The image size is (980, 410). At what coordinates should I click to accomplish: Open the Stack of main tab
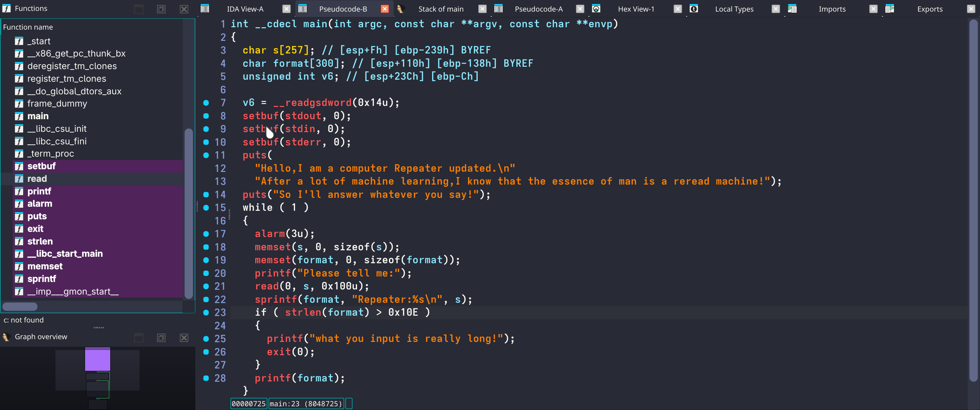441,9
